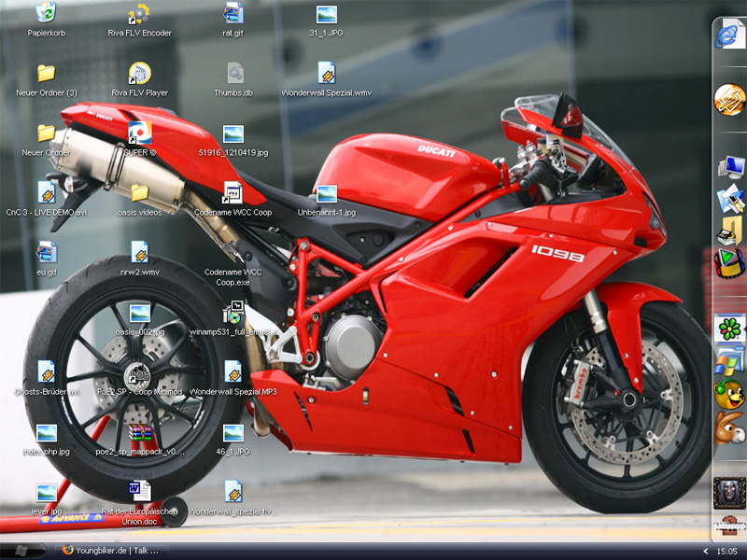Select the rat.gif file icon
Viewport: 747px width, 560px height.
coord(233,13)
